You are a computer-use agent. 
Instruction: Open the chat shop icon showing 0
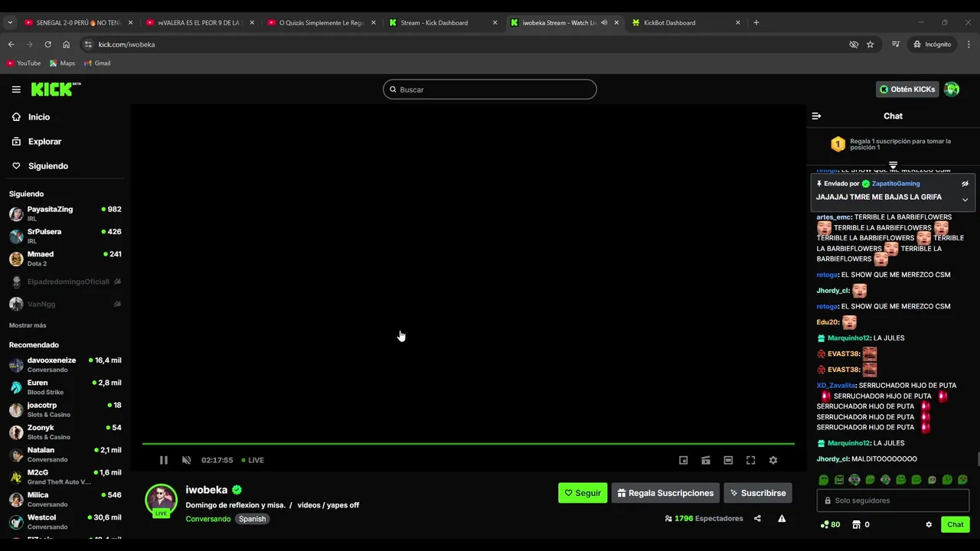coord(861,525)
